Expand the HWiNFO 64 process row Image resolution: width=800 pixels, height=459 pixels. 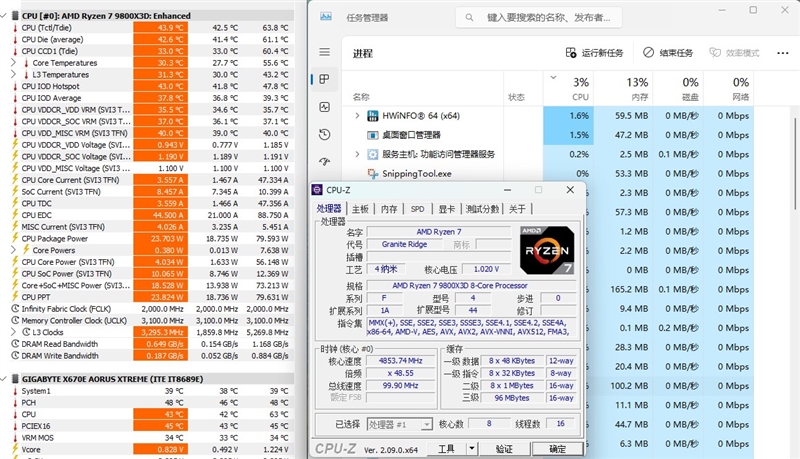pos(357,116)
